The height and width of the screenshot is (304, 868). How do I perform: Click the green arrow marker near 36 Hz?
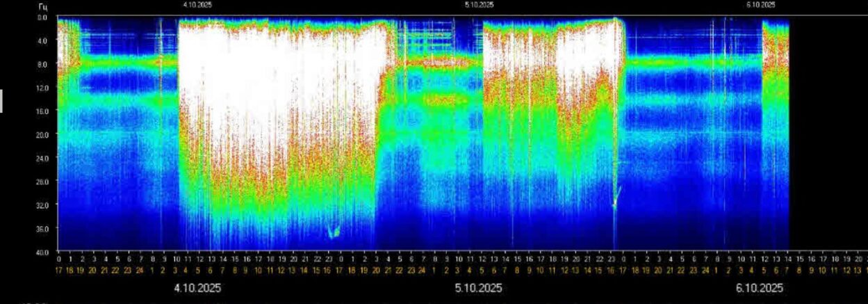[x=334, y=231]
